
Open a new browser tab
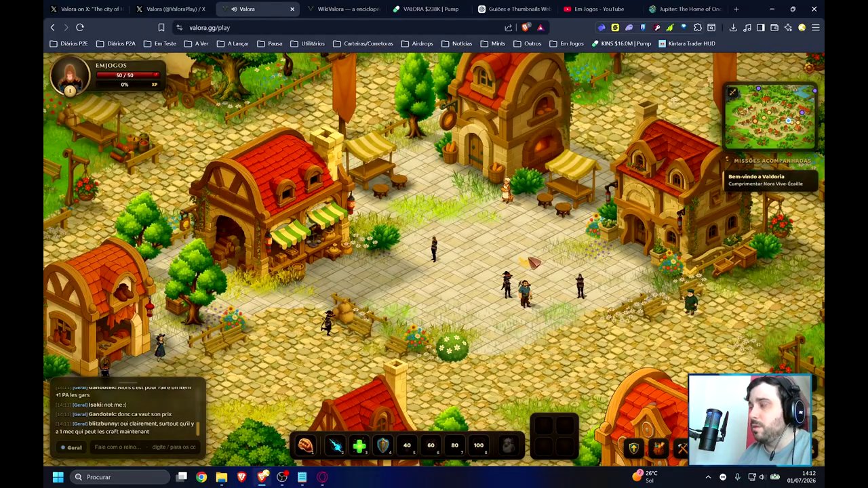coord(736,9)
